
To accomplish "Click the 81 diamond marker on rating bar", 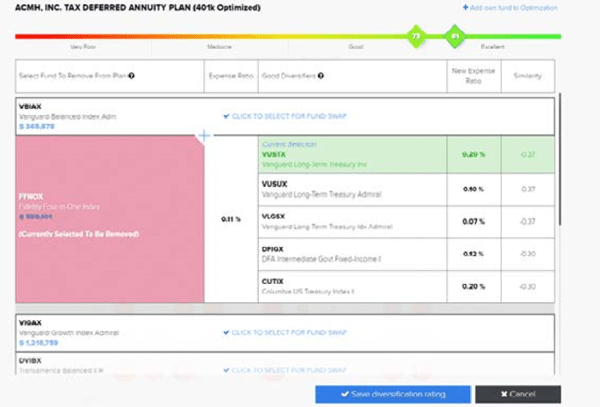I will click(x=454, y=37).
